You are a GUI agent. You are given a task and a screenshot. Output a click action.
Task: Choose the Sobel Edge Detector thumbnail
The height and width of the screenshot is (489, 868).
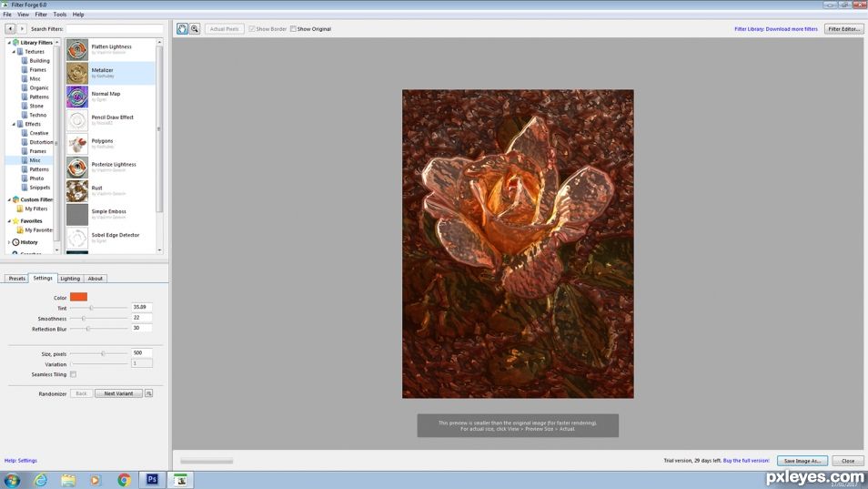pyautogui.click(x=77, y=239)
